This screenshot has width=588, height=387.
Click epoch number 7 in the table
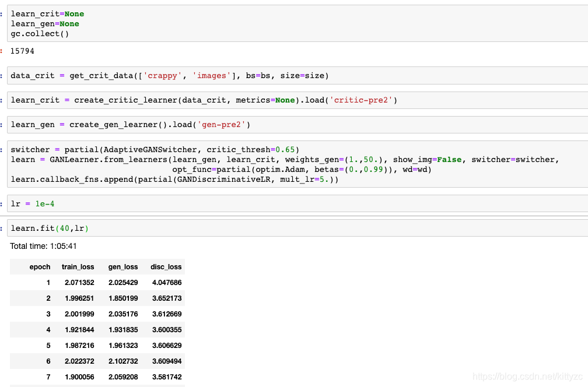point(48,377)
